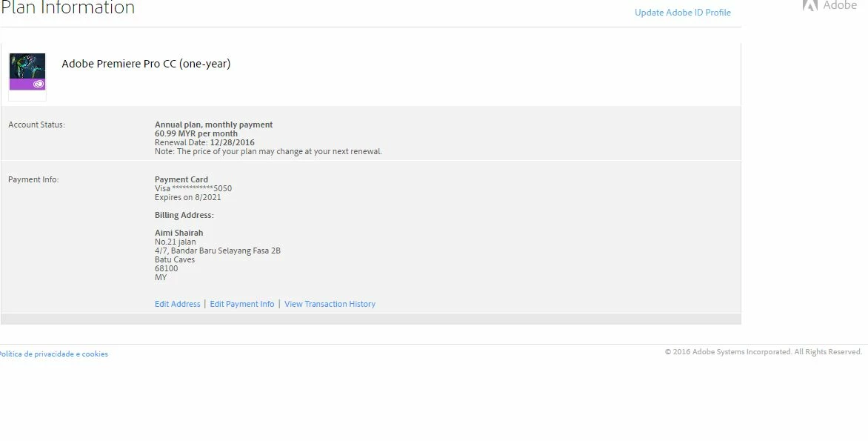Viewport: 868px width, 441px height.
Task: Click 'Expires on 8/2021' text
Action: [x=187, y=197]
